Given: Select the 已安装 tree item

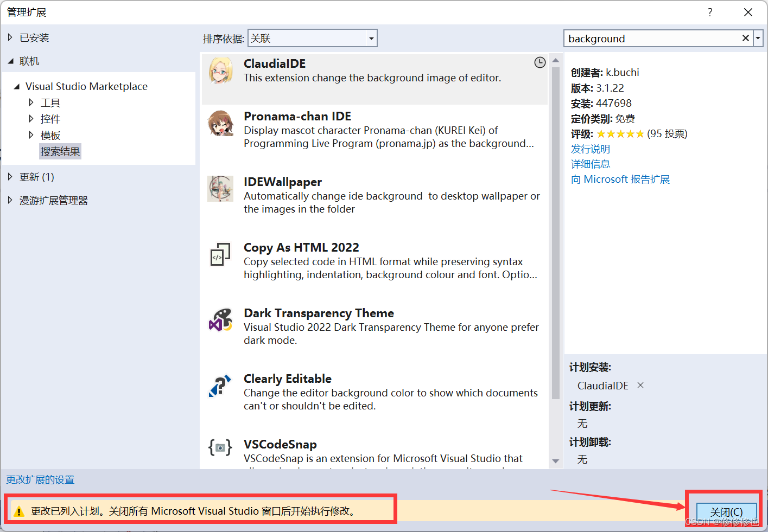Looking at the screenshot, I should [x=34, y=37].
